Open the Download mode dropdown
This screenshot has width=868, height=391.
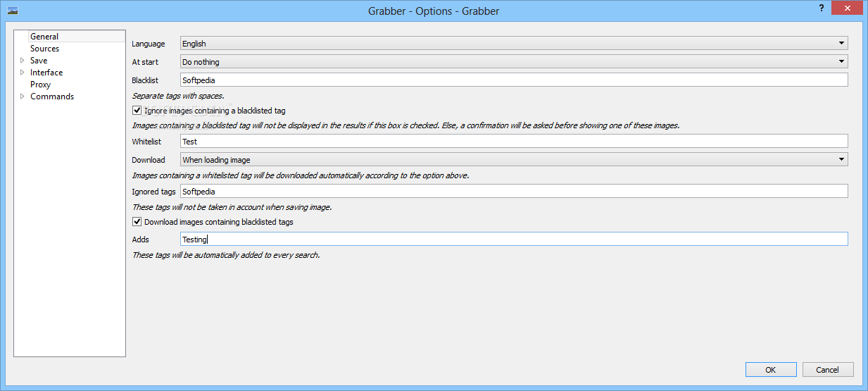click(514, 160)
